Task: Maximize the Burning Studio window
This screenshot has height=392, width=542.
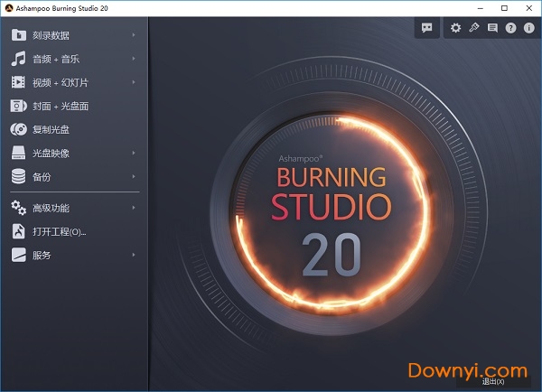Action: [x=504, y=8]
